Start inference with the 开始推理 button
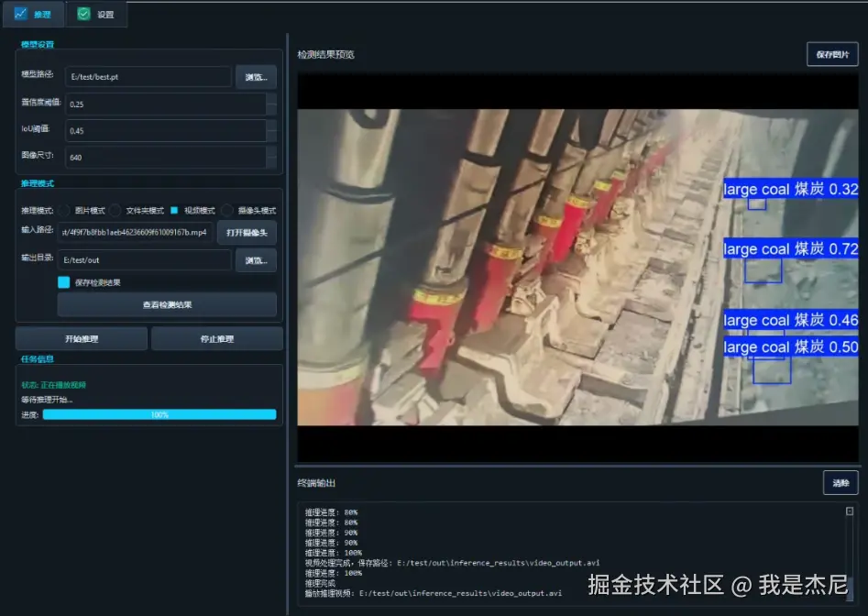868x616 pixels. tap(82, 337)
